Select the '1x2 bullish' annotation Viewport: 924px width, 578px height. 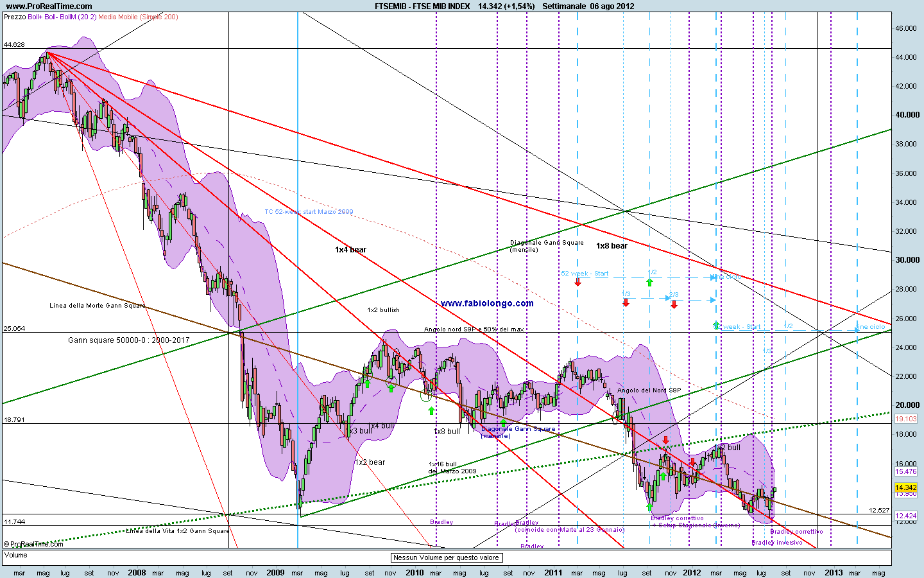(x=383, y=310)
